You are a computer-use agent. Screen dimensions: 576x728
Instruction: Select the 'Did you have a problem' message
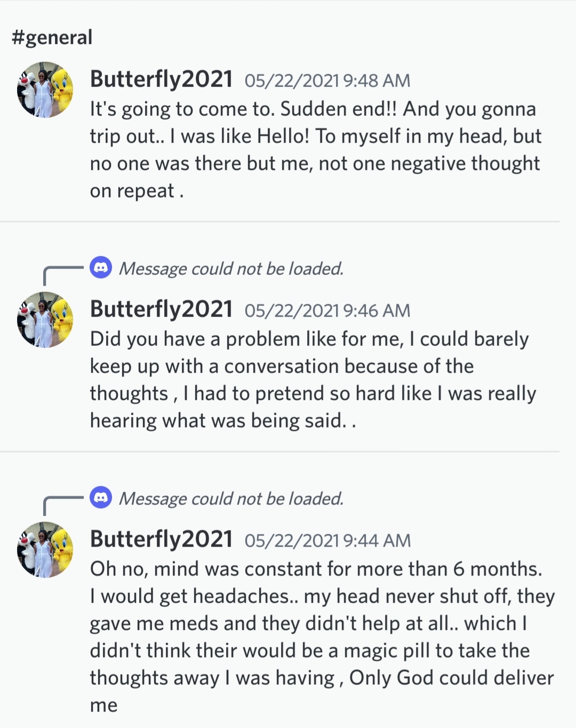tap(314, 379)
